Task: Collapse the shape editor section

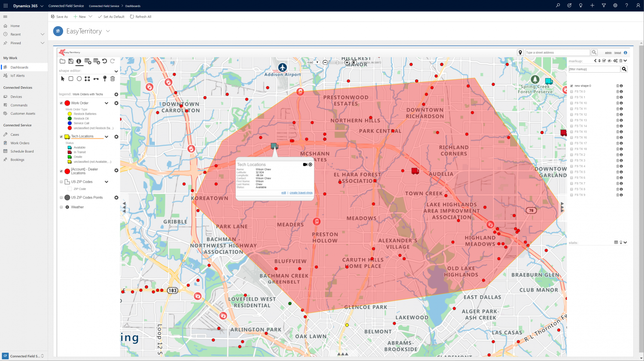Action: 115,71
